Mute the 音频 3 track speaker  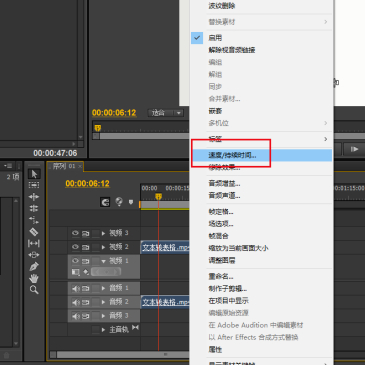(76, 316)
